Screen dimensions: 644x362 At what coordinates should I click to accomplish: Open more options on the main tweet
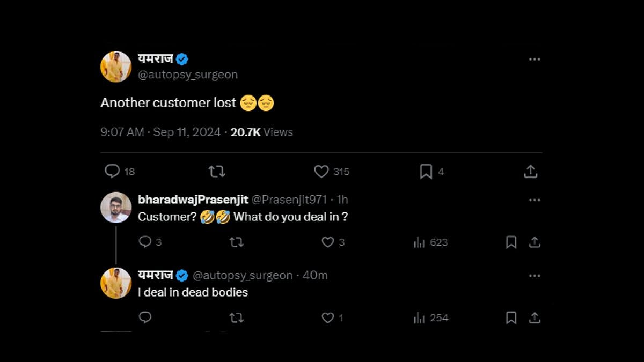tap(535, 59)
